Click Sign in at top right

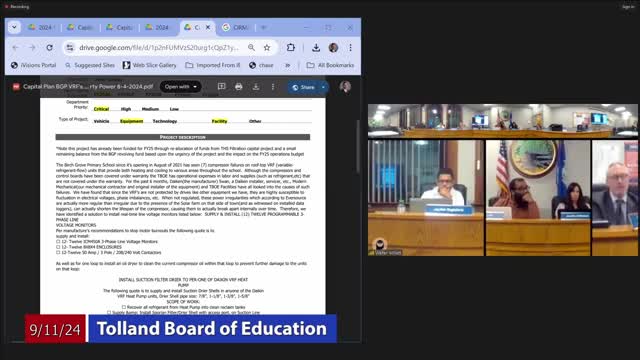(628, 7)
